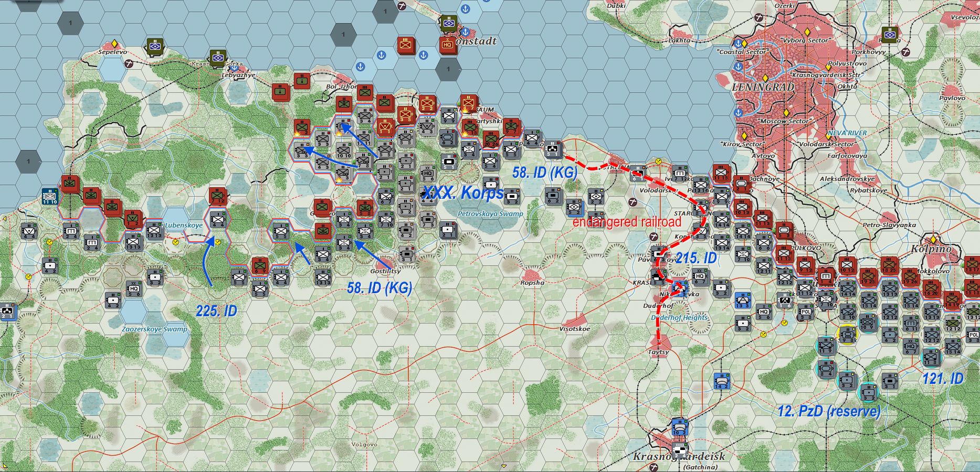The height and width of the screenshot is (472, 980).
Task: Click the LENINGRAD city name label
Action: click(763, 87)
